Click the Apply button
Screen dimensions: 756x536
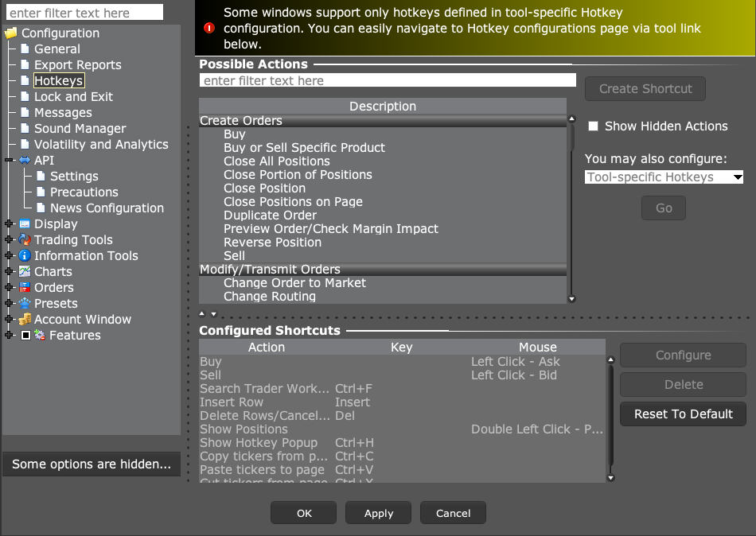click(379, 514)
